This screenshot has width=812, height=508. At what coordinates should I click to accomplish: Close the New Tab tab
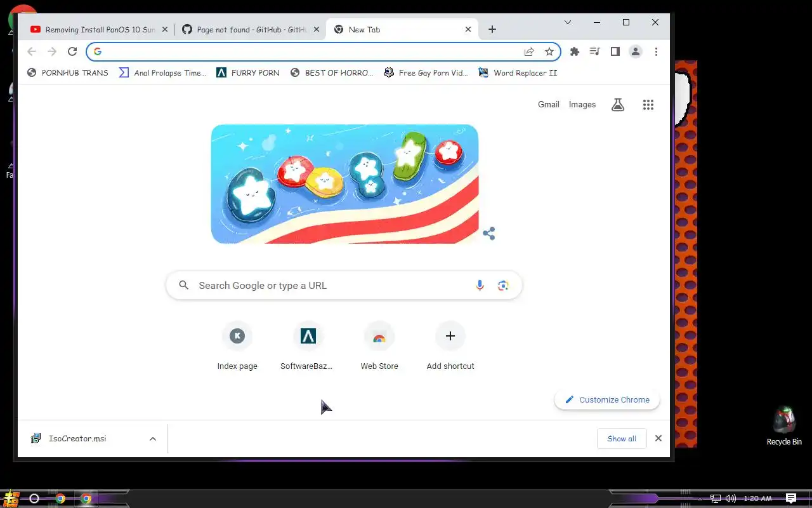point(468,29)
